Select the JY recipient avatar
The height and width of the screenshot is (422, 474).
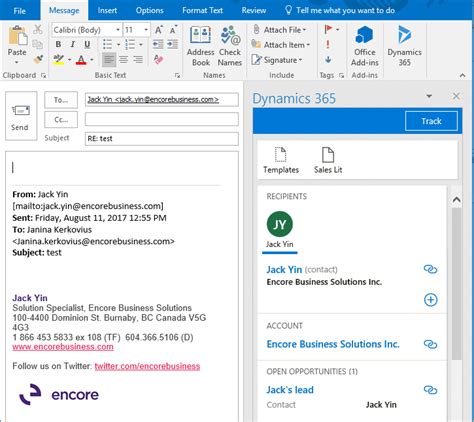pyautogui.click(x=280, y=224)
